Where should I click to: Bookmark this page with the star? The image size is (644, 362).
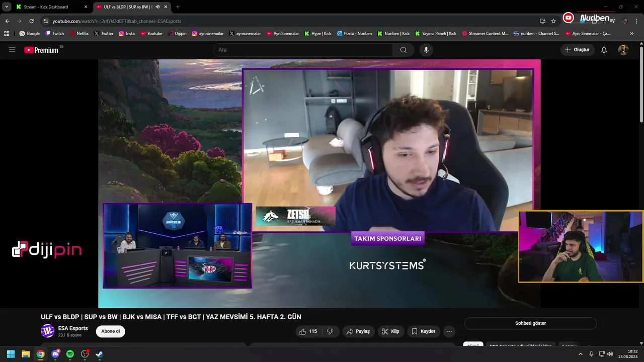553,21
